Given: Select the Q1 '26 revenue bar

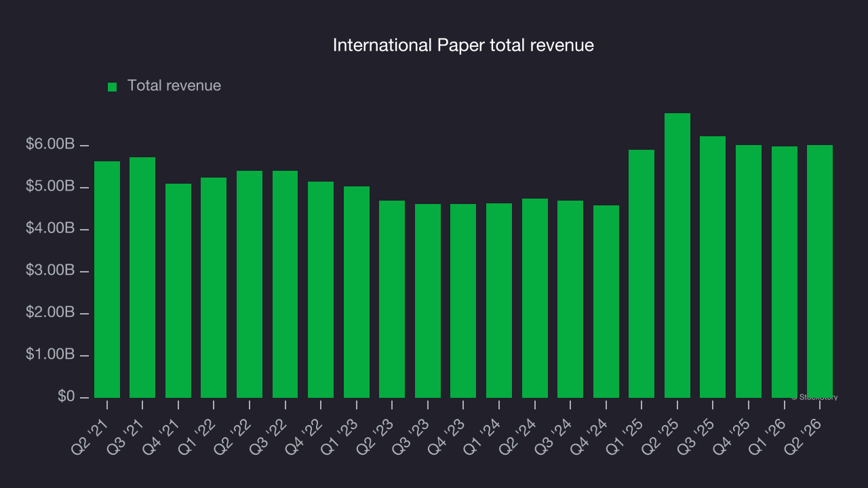Looking at the screenshot, I should (785, 272).
